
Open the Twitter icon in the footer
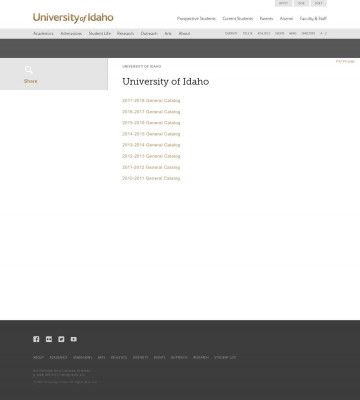61,339
